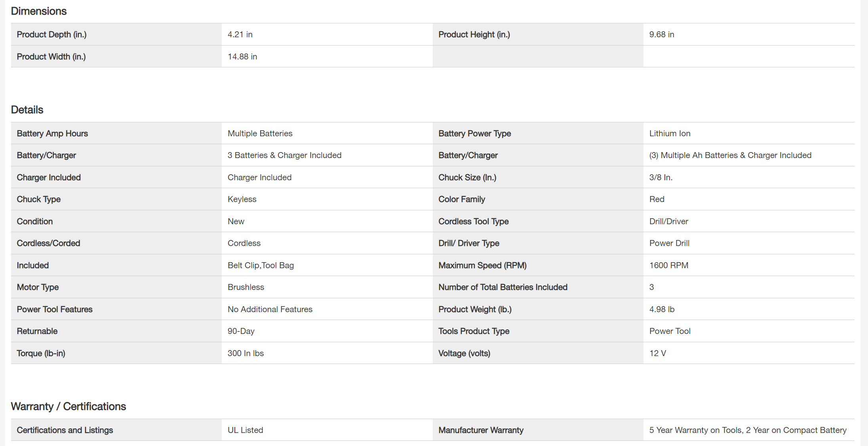
Task: Click the Warranty / Certifications heading
Action: [69, 406]
